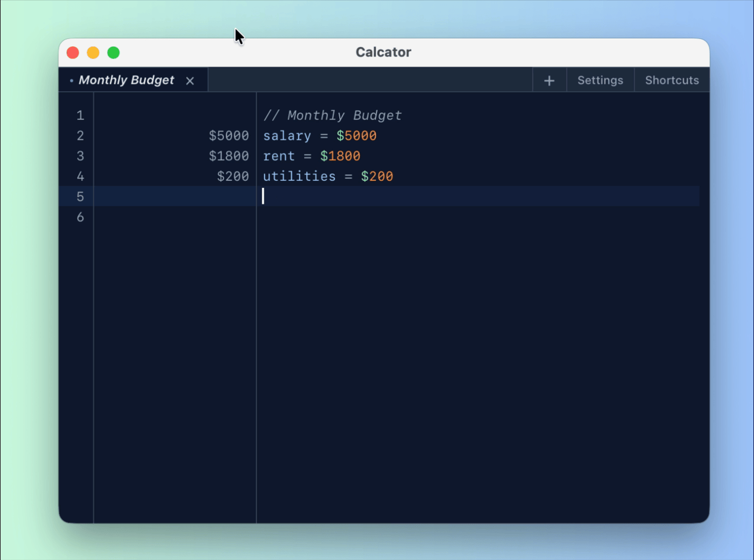Click the Calcator title bar text
754x560 pixels.
(x=383, y=52)
